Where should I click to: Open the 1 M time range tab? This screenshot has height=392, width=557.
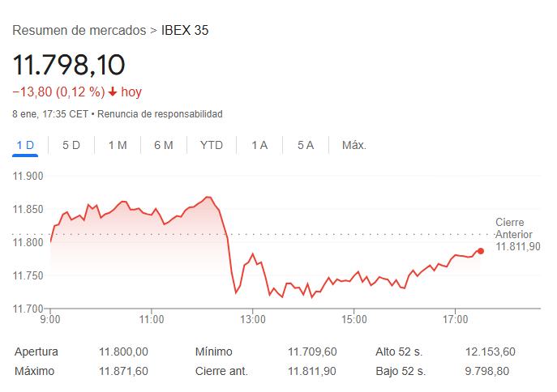pyautogui.click(x=118, y=145)
